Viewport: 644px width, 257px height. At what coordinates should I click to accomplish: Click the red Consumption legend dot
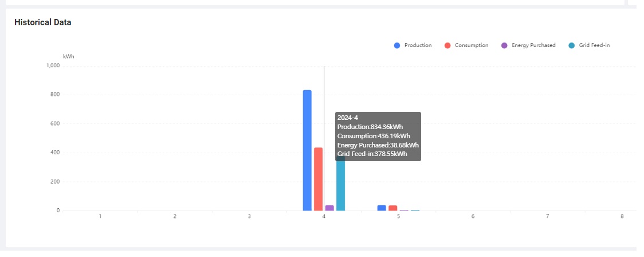tap(447, 45)
